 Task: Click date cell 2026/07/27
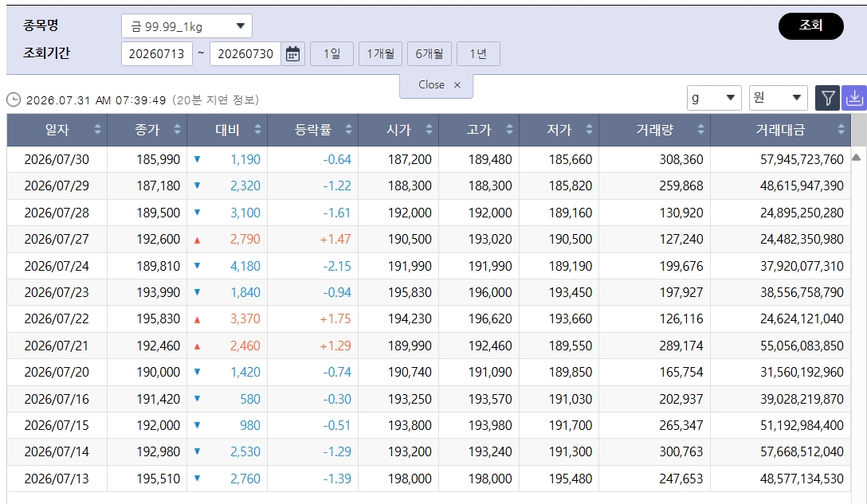57,240
